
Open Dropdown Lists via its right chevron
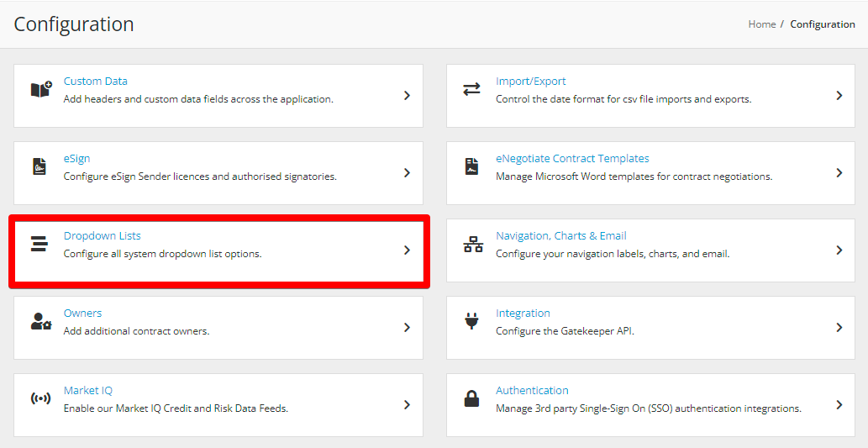point(407,250)
